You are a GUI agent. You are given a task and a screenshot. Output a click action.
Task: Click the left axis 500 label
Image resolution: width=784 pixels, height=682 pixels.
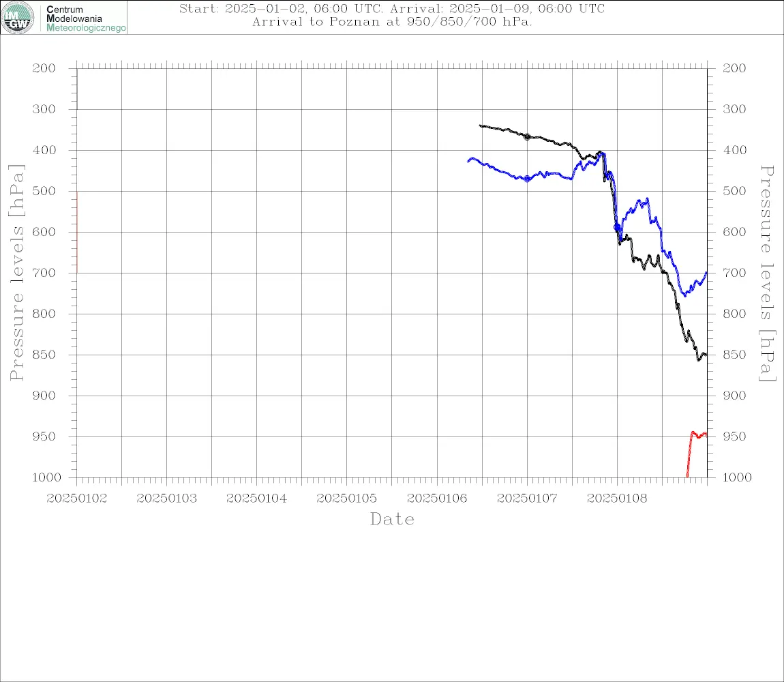[x=44, y=191]
